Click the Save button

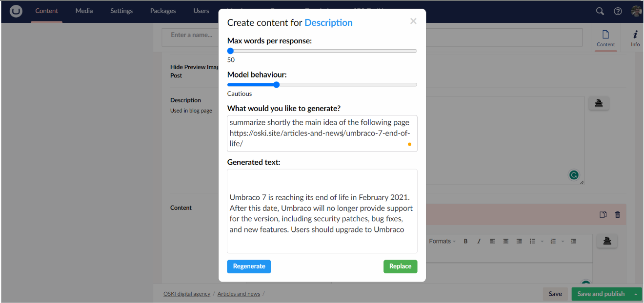[555, 294]
